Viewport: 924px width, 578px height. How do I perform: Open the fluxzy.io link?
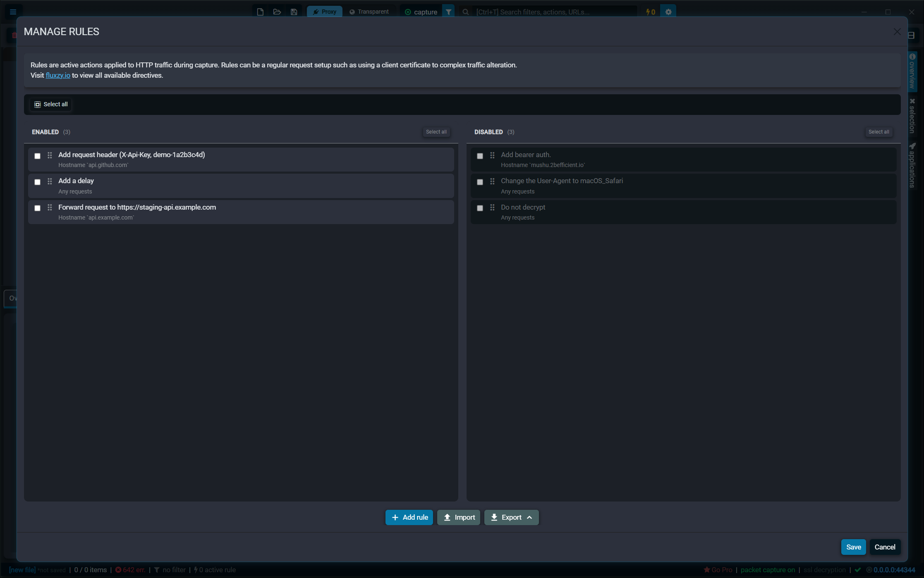(58, 75)
